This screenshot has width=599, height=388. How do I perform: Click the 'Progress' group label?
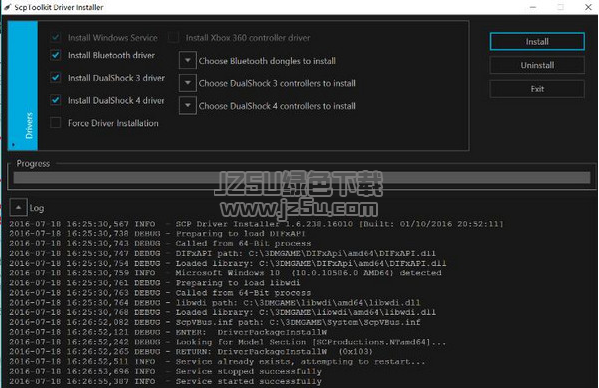(x=33, y=163)
